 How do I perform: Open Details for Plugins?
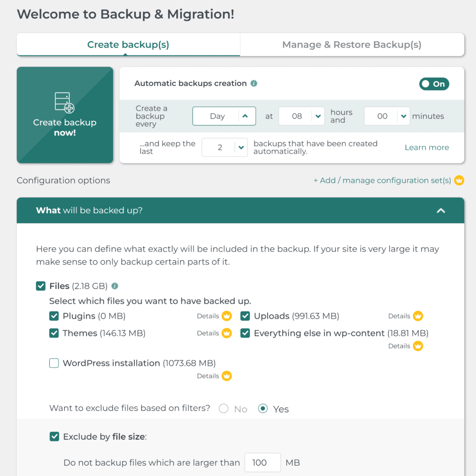(x=208, y=316)
